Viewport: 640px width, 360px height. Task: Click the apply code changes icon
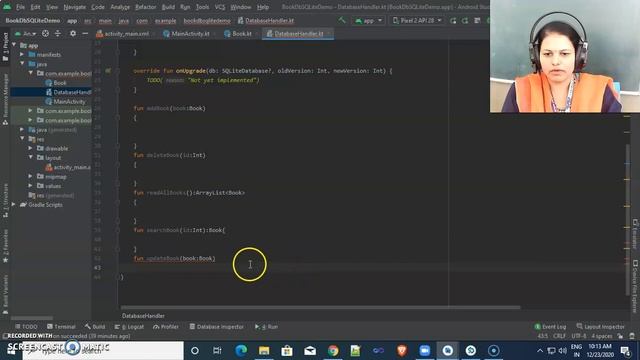[x=465, y=20]
